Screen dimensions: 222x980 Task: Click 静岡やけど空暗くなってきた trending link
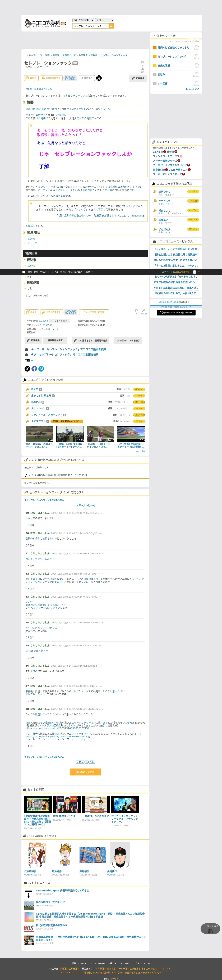pos(173,48)
